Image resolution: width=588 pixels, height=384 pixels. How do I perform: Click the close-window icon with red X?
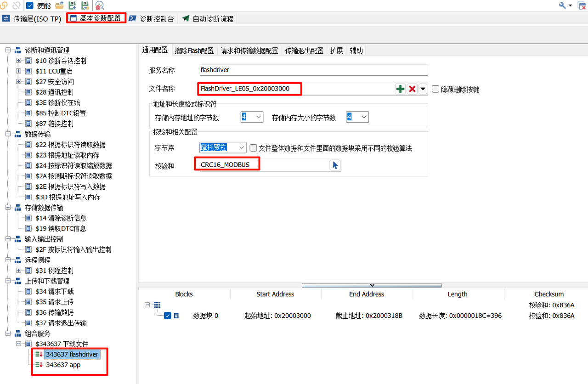tap(581, 6)
